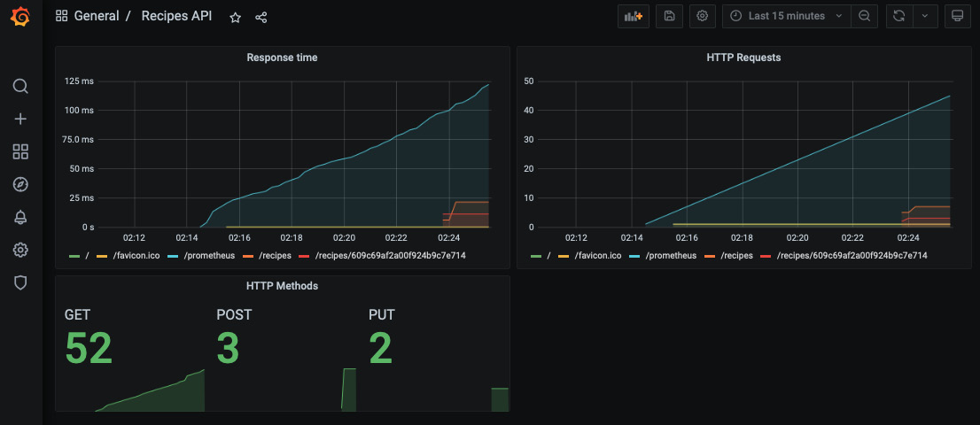Click the Recipes API dashboard title
The image size is (980, 425).
(x=177, y=16)
